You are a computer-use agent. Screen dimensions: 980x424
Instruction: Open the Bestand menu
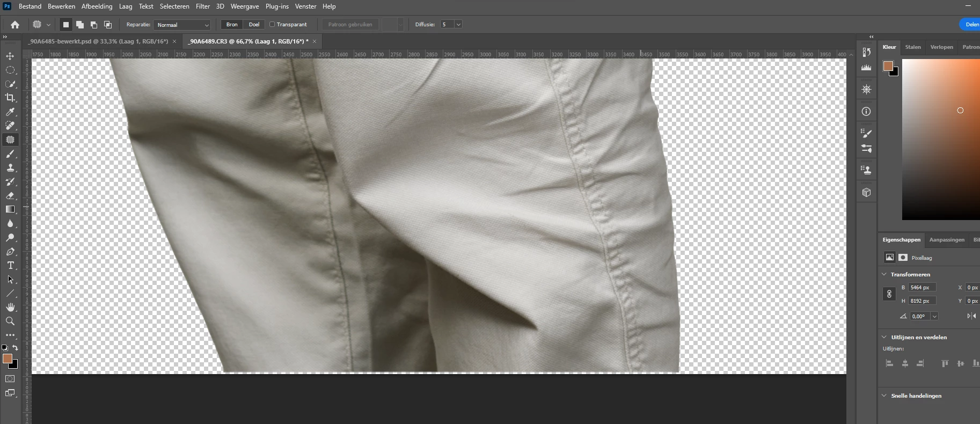[x=30, y=6]
